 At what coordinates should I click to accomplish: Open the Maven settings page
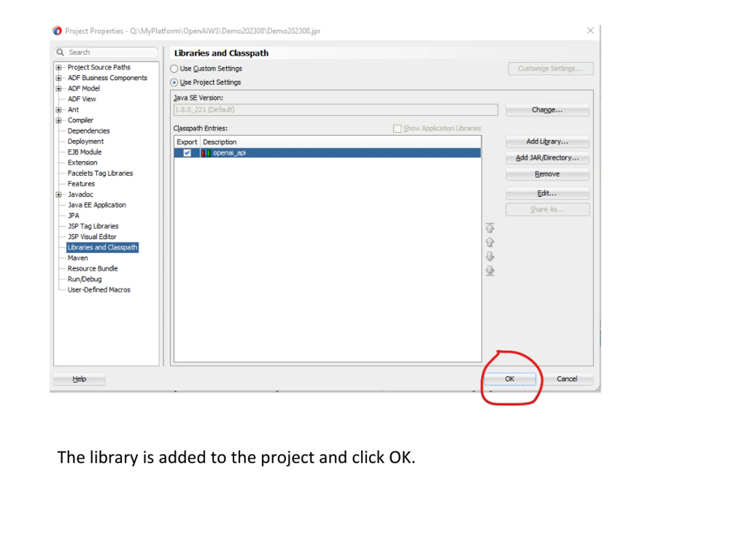click(x=78, y=258)
